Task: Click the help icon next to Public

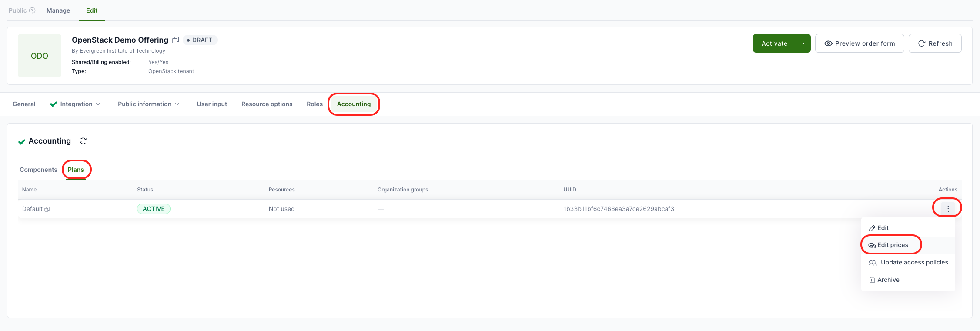Action: 32,10
